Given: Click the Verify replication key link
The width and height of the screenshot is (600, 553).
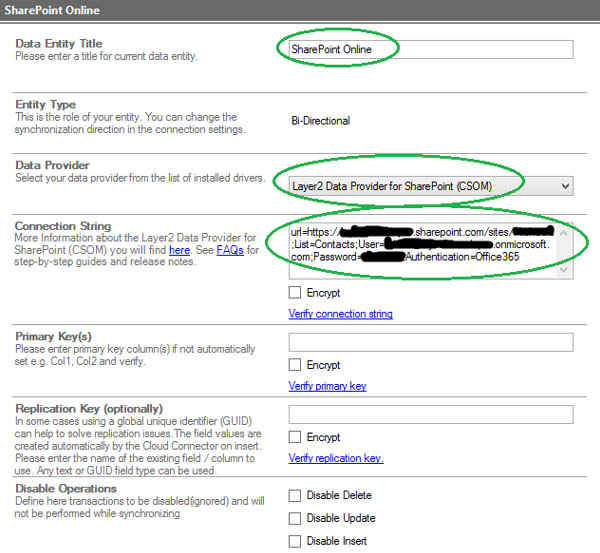Looking at the screenshot, I should click(336, 459).
